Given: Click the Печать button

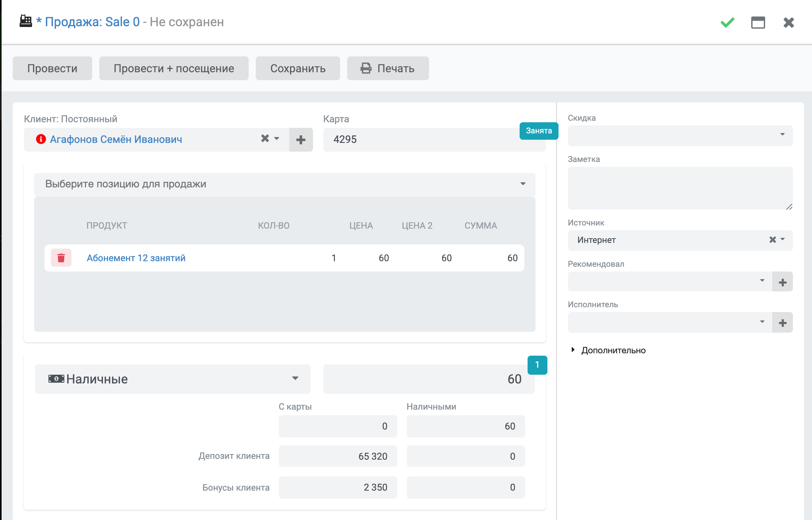Looking at the screenshot, I should click(x=388, y=68).
